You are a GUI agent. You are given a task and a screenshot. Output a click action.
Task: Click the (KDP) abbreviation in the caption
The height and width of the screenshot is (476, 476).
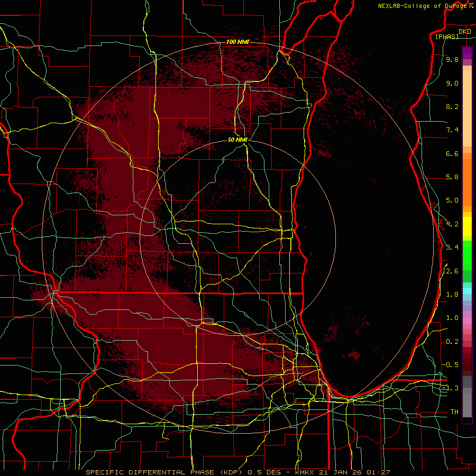pos(231,472)
